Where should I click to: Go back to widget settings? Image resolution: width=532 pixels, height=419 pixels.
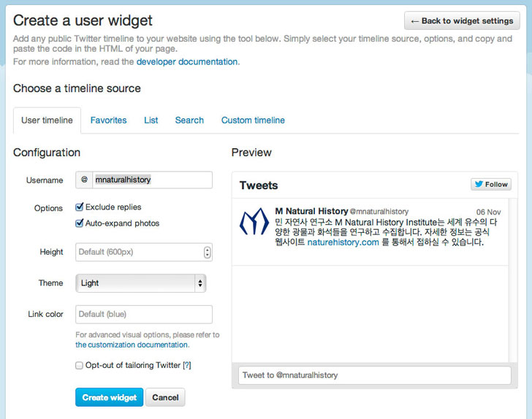pos(462,20)
